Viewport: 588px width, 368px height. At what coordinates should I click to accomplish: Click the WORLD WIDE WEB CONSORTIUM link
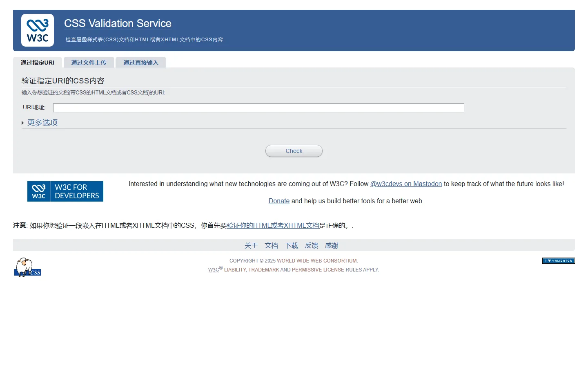(317, 261)
